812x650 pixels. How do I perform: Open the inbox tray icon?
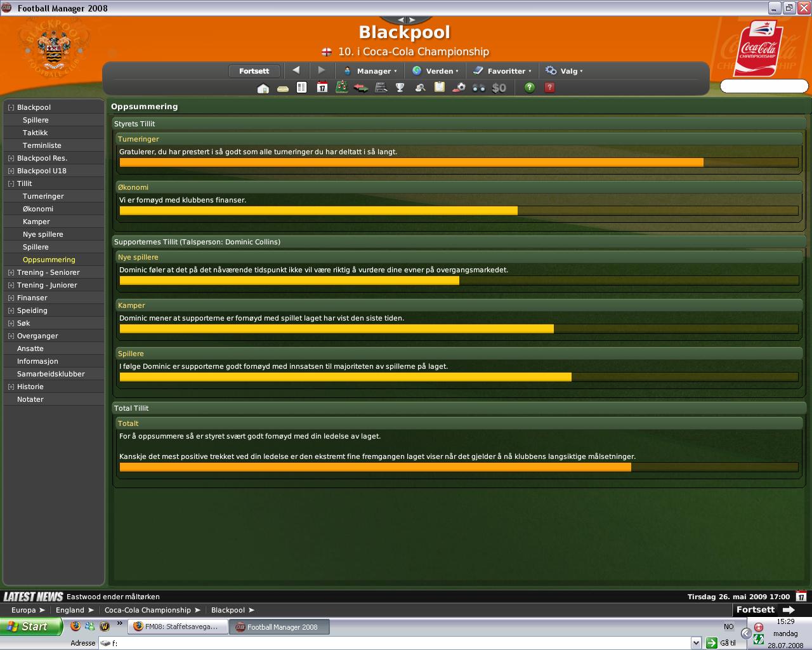[x=283, y=89]
